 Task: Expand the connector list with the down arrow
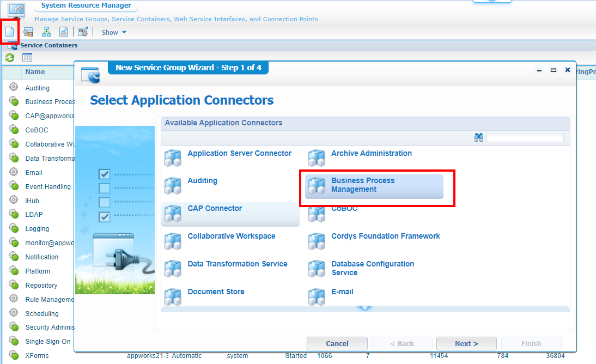[x=365, y=308]
